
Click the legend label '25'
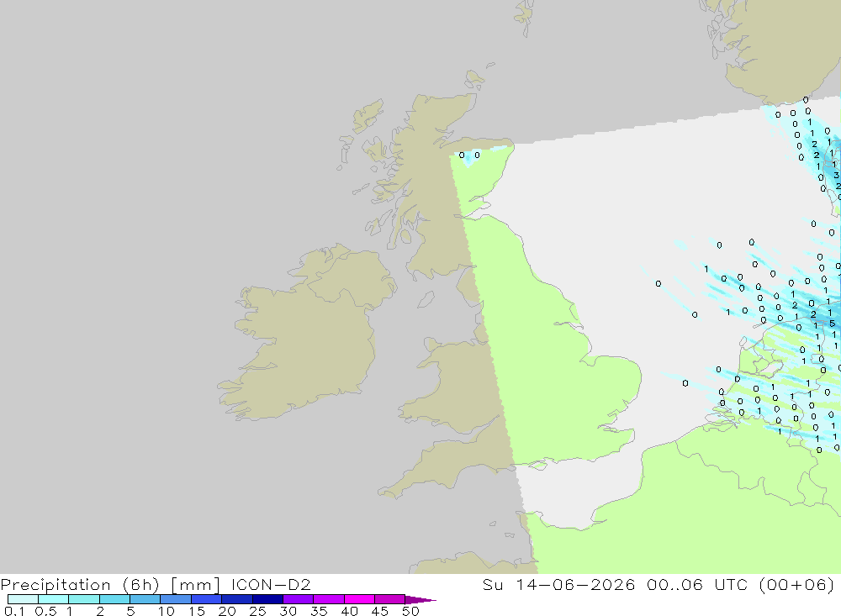(x=257, y=611)
